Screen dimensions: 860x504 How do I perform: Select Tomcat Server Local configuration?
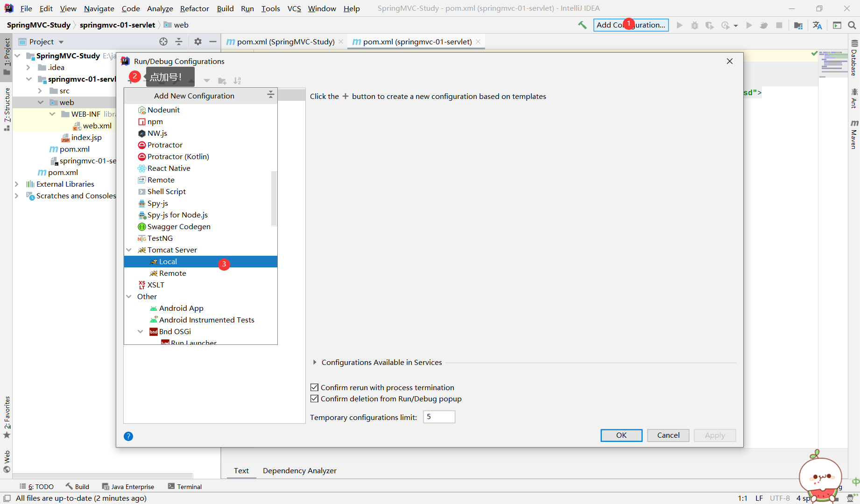pos(201,261)
